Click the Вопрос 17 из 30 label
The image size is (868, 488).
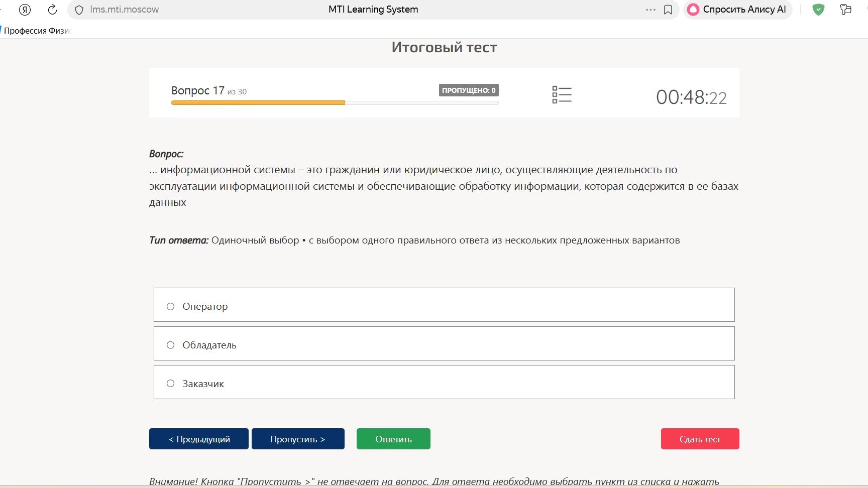click(x=209, y=91)
